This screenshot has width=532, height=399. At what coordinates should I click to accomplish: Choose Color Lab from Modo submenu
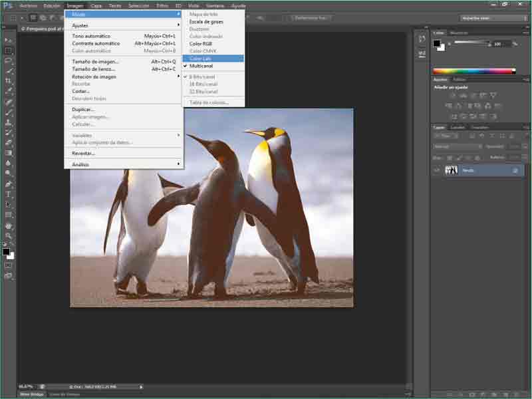pos(201,59)
